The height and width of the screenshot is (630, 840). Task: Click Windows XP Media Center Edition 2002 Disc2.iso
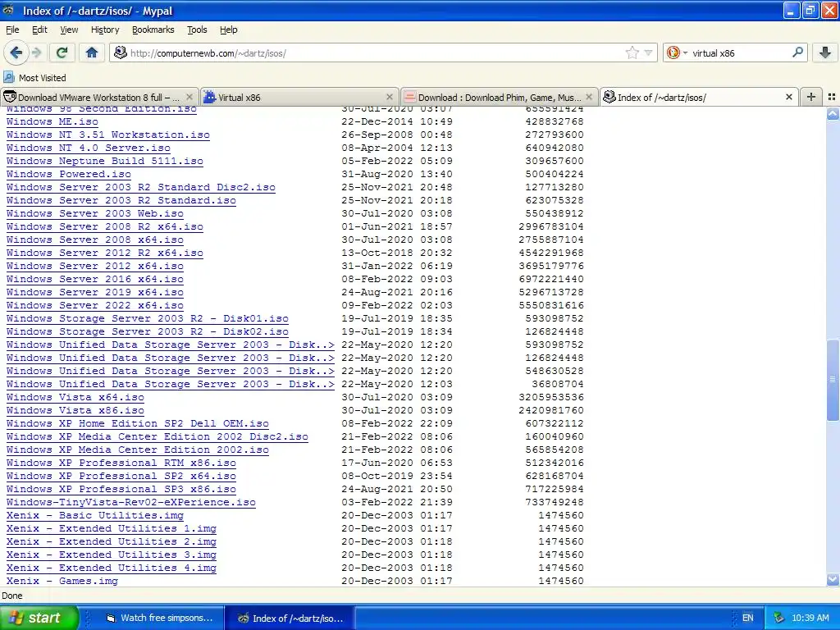[157, 436]
